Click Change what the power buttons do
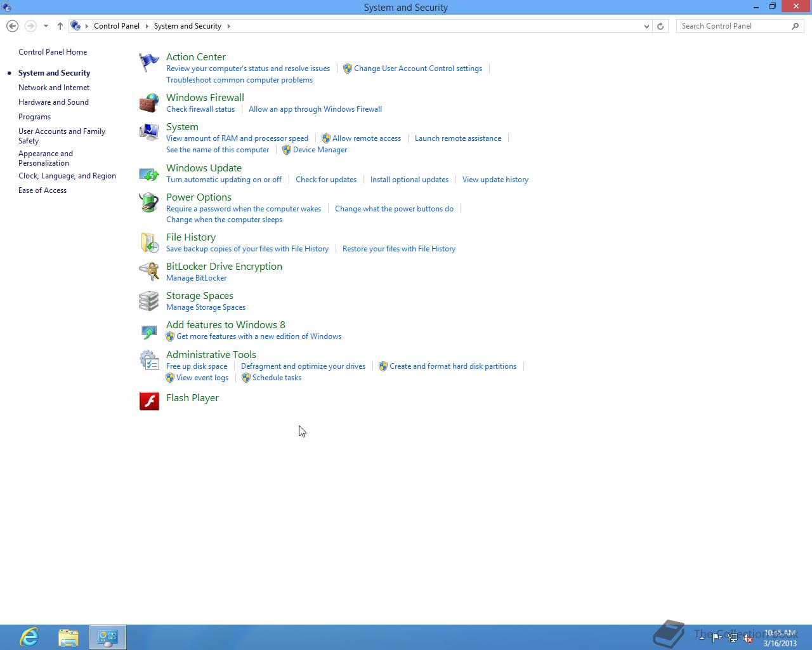Image resolution: width=812 pixels, height=650 pixels. [394, 209]
